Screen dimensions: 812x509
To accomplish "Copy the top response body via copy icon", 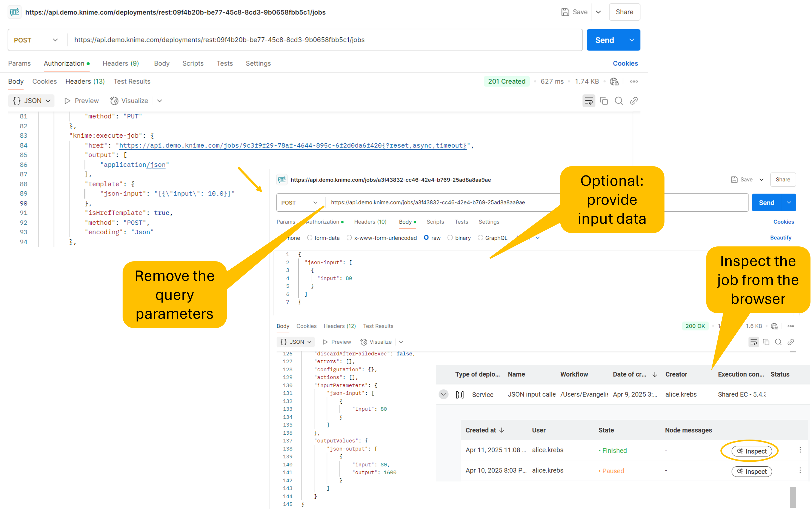I will [604, 101].
